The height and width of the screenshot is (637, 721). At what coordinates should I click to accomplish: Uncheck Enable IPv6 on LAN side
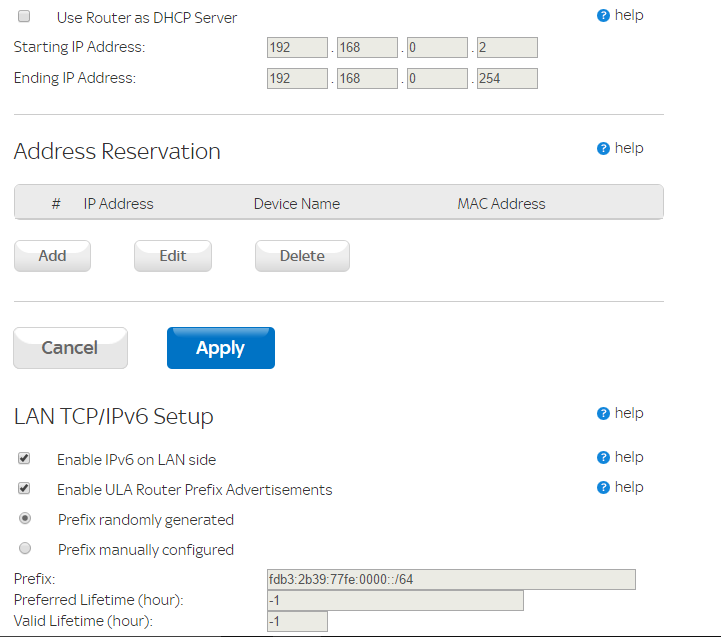[x=24, y=458]
